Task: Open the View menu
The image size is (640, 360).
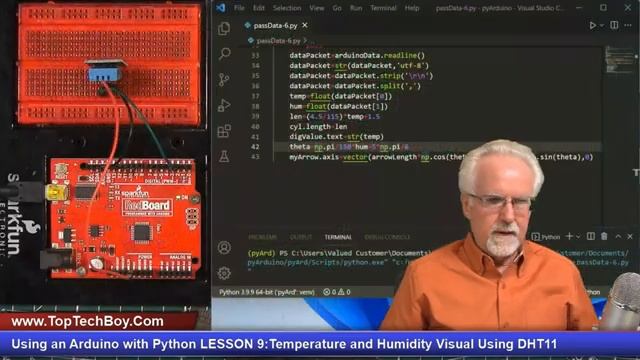Action: pyautogui.click(x=316, y=8)
